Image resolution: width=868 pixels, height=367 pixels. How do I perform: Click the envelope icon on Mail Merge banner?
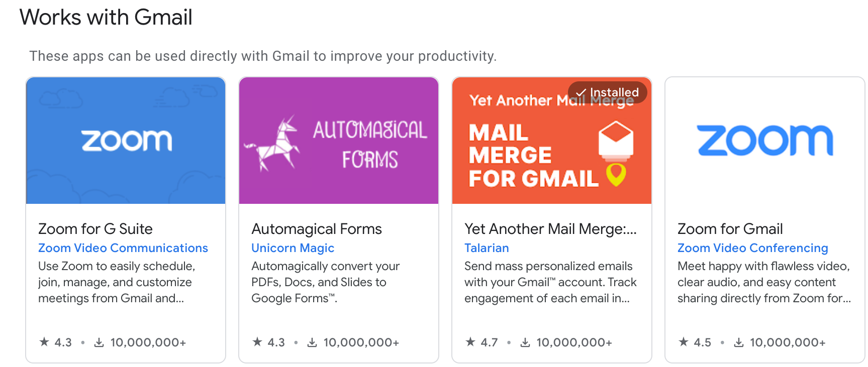pos(616,140)
